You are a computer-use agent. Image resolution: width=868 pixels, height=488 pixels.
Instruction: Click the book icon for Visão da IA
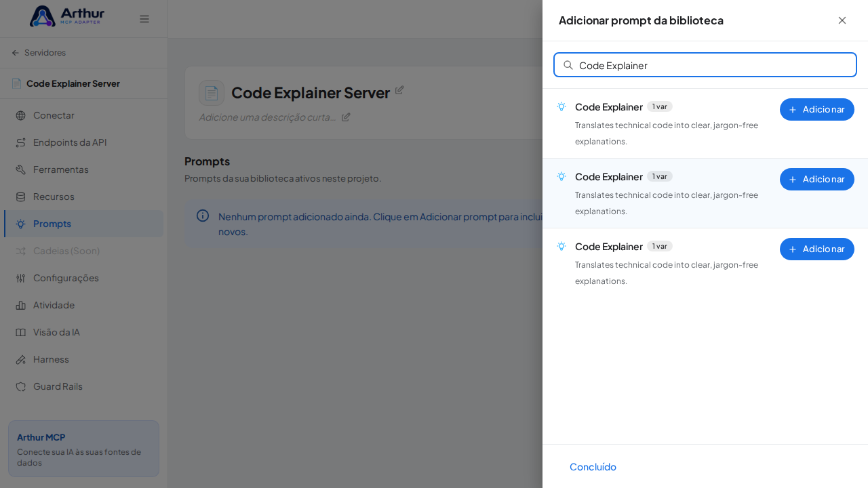pyautogui.click(x=20, y=332)
